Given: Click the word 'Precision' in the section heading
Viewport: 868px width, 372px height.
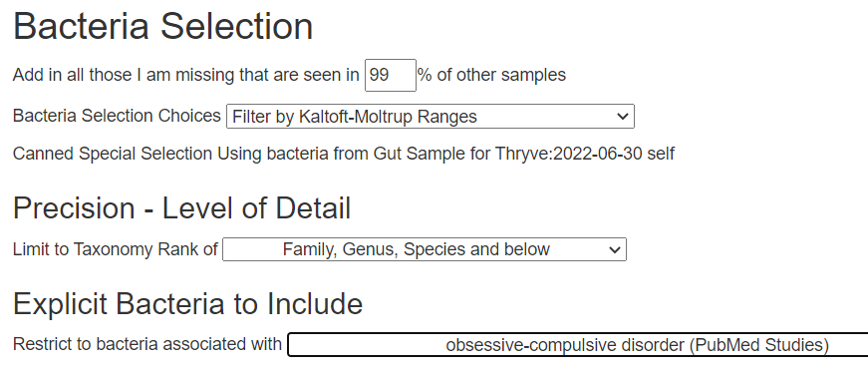Looking at the screenshot, I should coord(74,208).
